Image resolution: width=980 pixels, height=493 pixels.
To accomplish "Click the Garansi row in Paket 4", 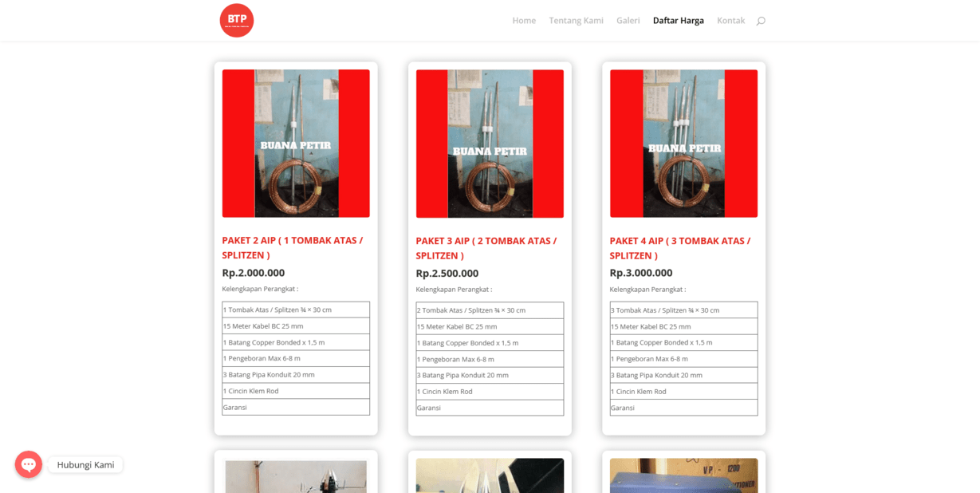I will [683, 408].
